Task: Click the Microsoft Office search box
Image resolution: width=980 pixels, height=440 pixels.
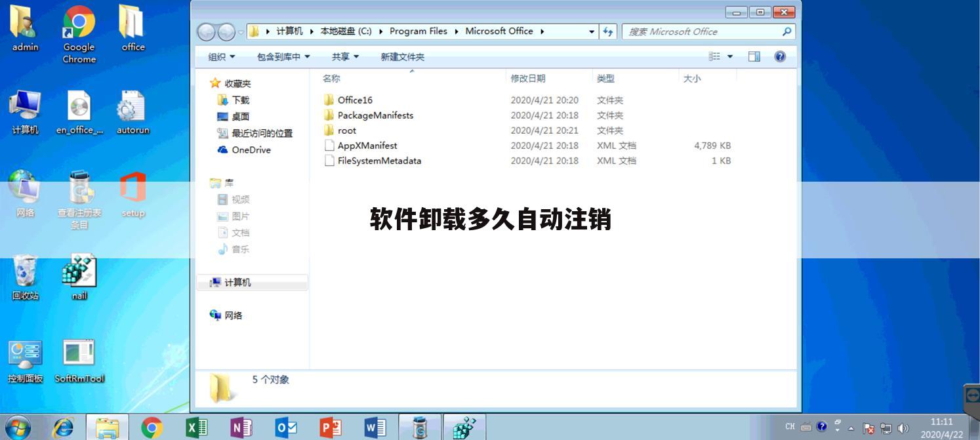Action: (708, 31)
